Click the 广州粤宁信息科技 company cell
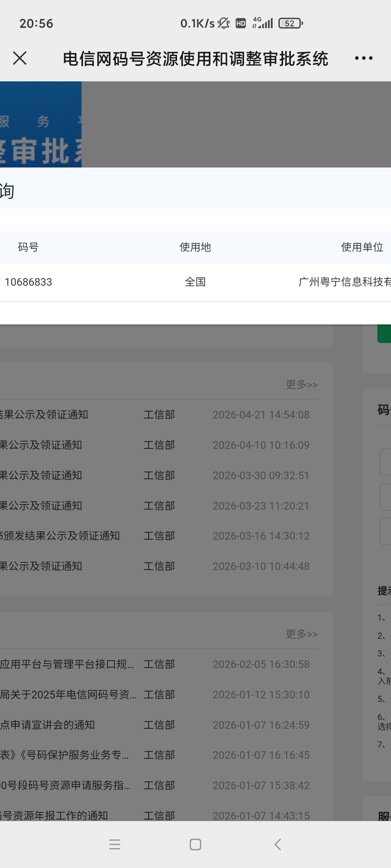Screen dimensions: 391x868 coord(344,282)
